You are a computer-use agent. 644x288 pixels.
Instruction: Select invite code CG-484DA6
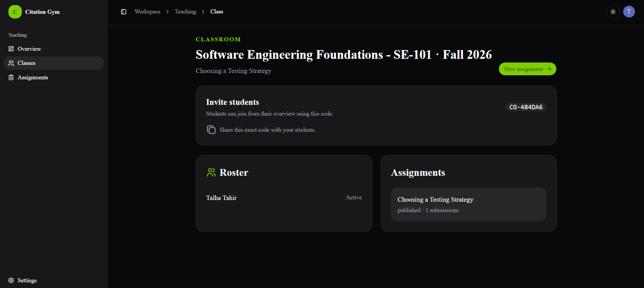point(526,107)
